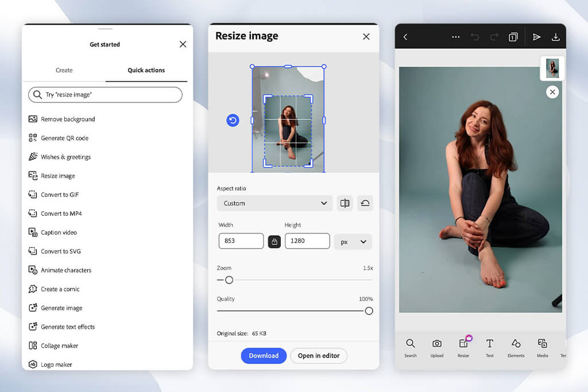Screen dimensions: 588x392
Task: Open Generate QR code action
Action: coord(59,138)
